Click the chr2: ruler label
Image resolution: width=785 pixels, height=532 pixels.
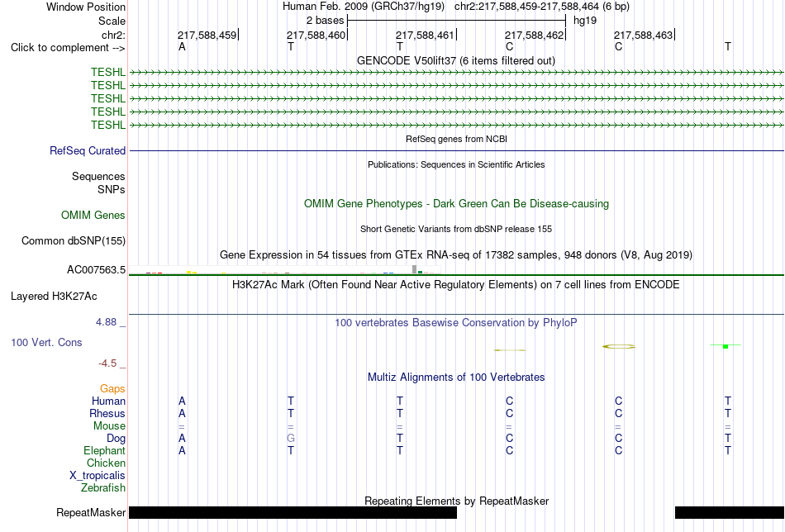click(113, 35)
